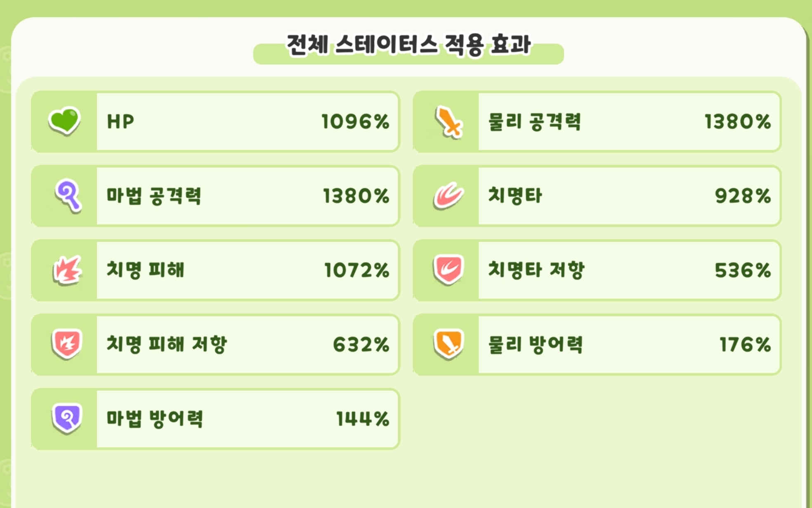Click the purple magic defense shield icon
812x508 pixels.
tap(67, 418)
